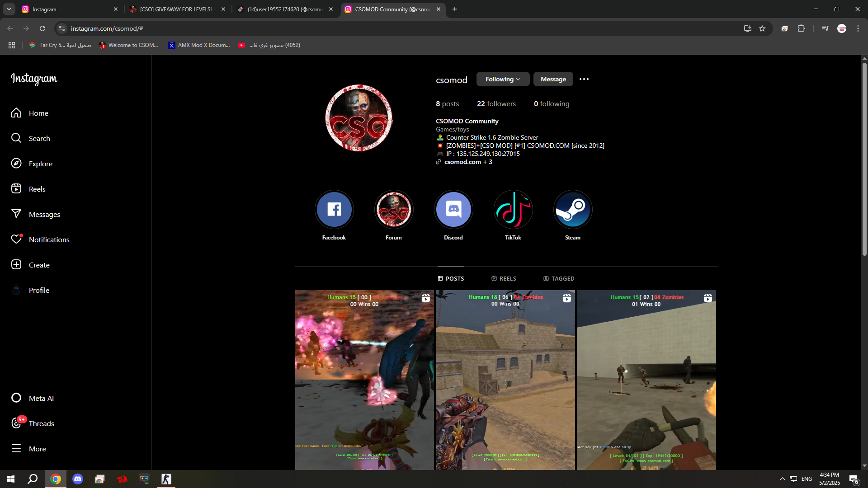
Task: Open the first reel post thumbnail
Action: (x=364, y=380)
